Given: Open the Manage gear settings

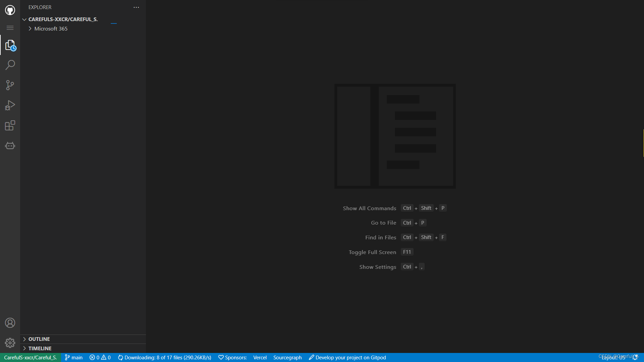Looking at the screenshot, I should 10,343.
